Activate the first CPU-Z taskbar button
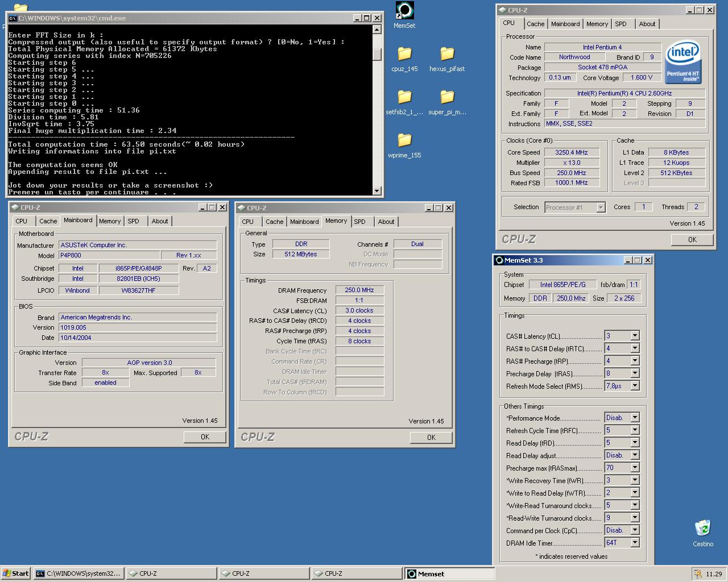The width and height of the screenshot is (728, 582). click(171, 573)
